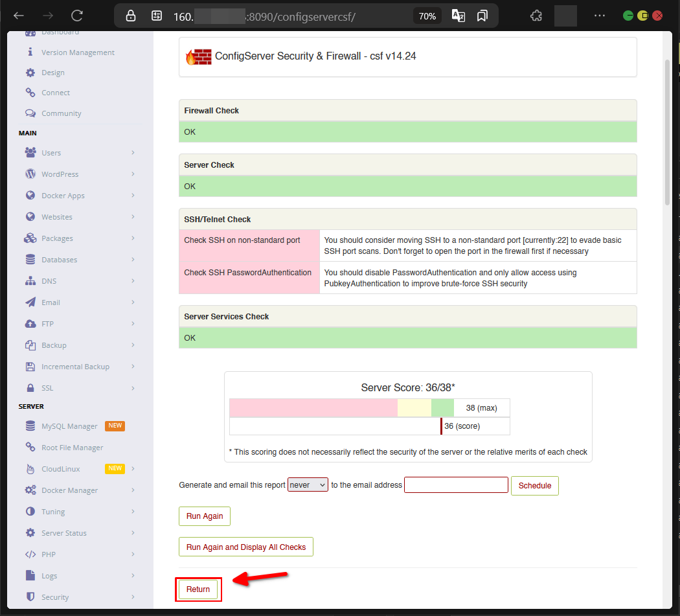This screenshot has width=680, height=616.
Task: Open the report frequency 'never' dropdown
Action: click(x=308, y=485)
